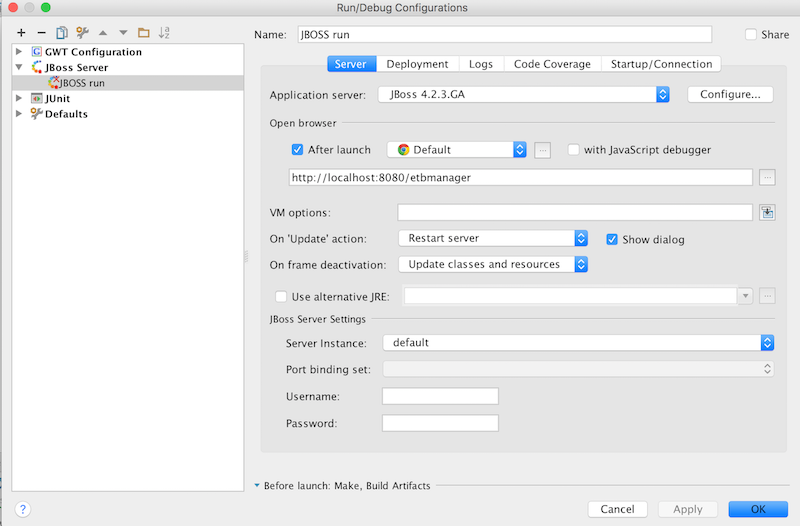The width and height of the screenshot is (800, 526).
Task: Click the Configure... button
Action: coord(730,94)
